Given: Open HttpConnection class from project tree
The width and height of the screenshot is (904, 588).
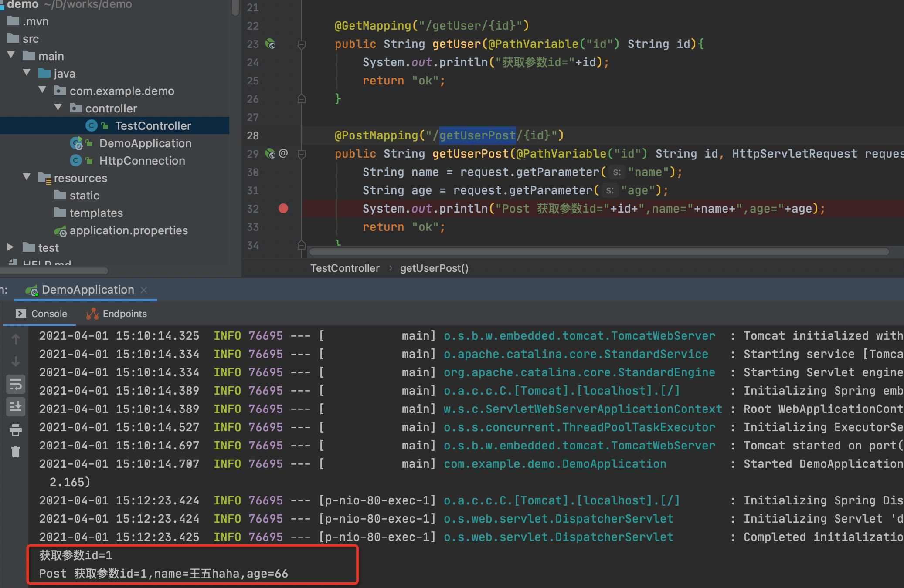Looking at the screenshot, I should [142, 161].
